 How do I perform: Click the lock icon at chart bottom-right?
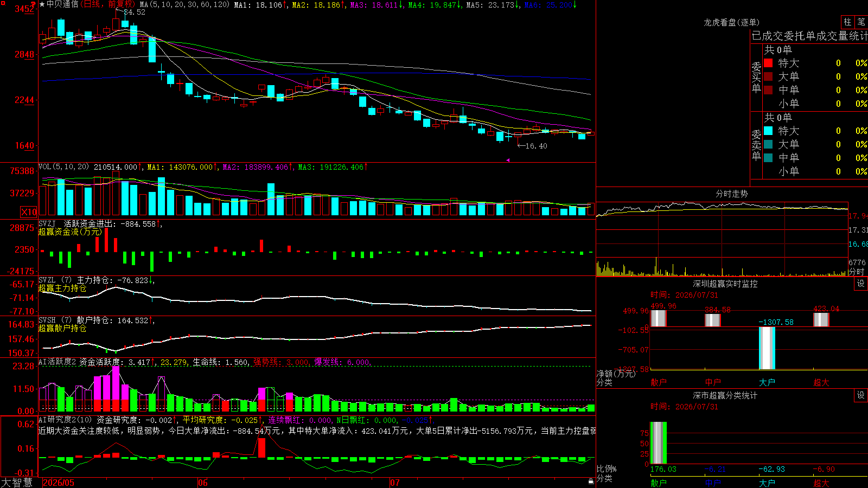[x=591, y=481]
